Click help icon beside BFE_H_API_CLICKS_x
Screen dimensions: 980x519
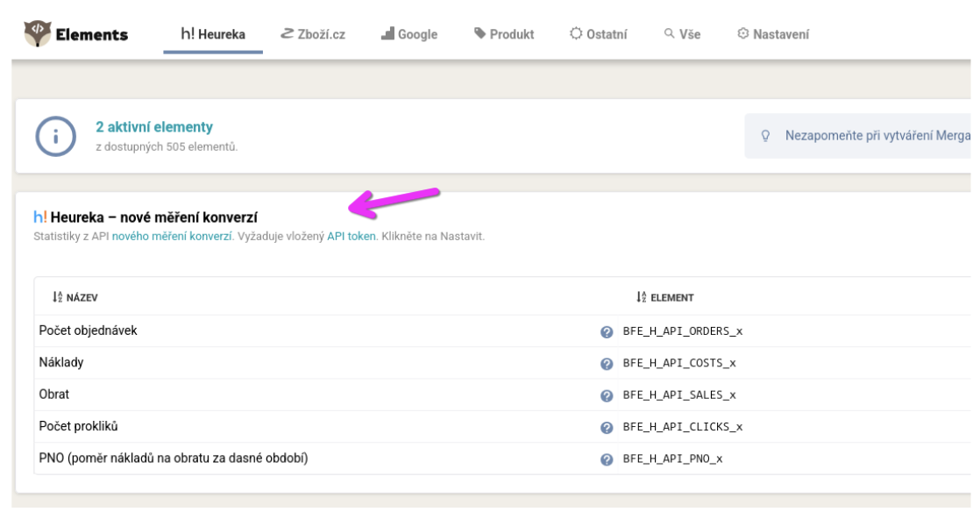[606, 427]
